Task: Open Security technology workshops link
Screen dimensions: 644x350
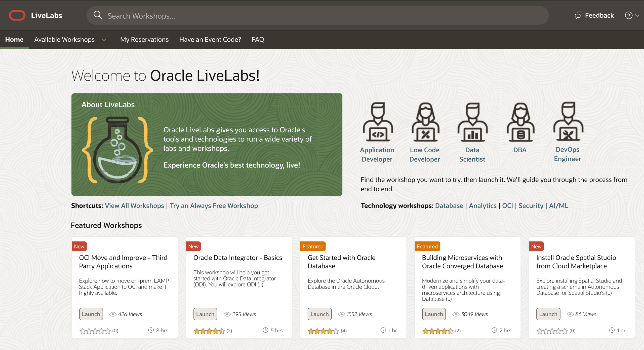Action: [x=531, y=205]
